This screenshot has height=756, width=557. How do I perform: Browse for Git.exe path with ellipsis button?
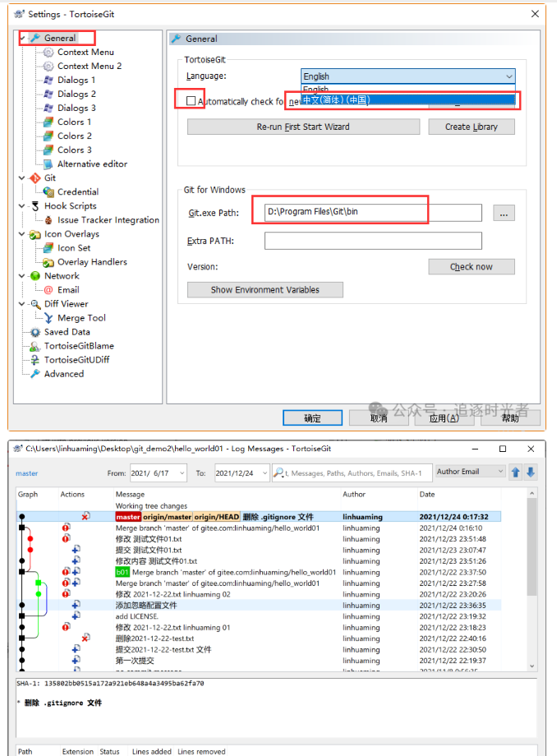pos(504,213)
